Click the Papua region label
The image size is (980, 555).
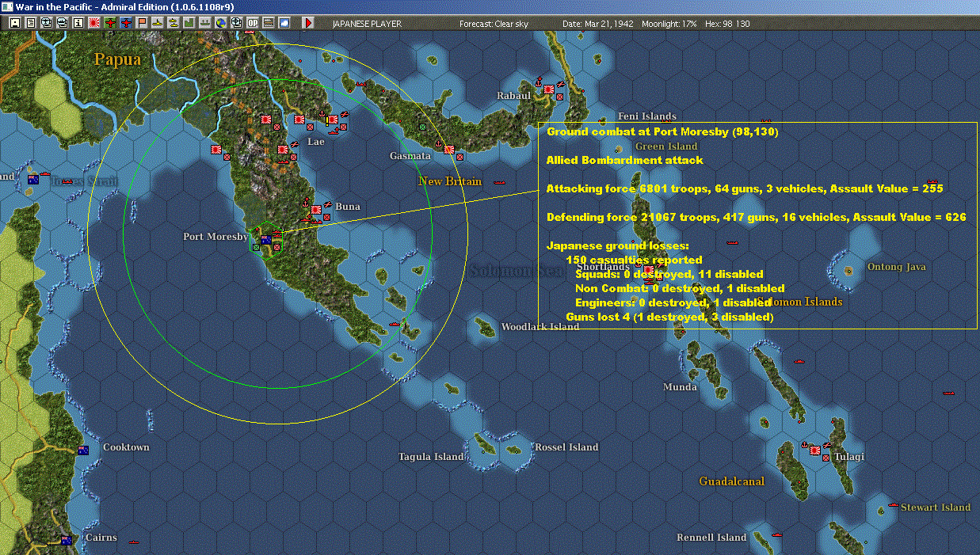117,59
